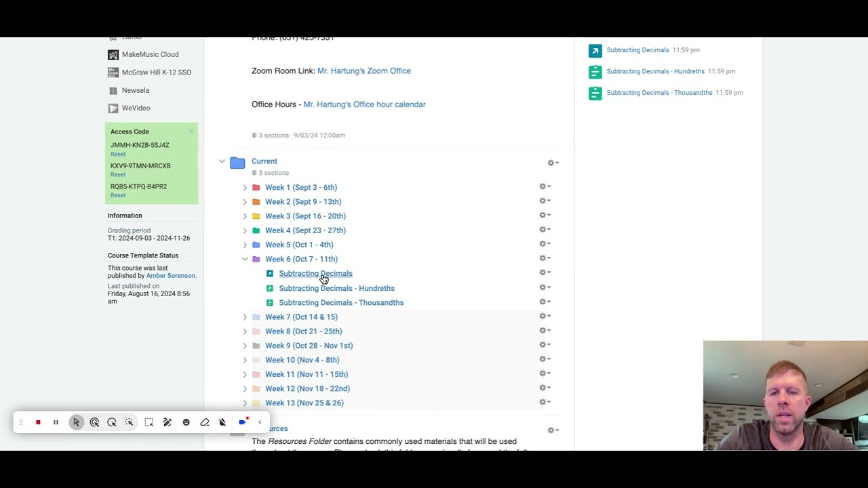
Task: Open Week 13 (Nov 25 & 26) folder
Action: [304, 403]
